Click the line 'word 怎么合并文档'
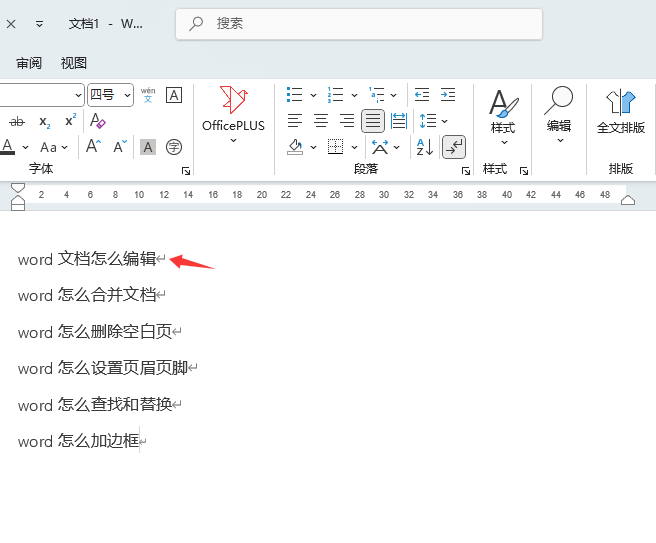 (87, 295)
